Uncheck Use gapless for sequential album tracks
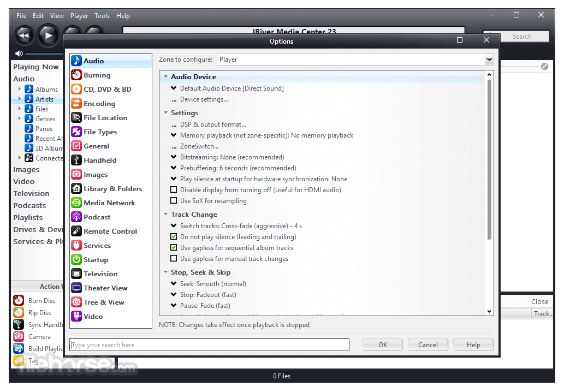 [174, 247]
